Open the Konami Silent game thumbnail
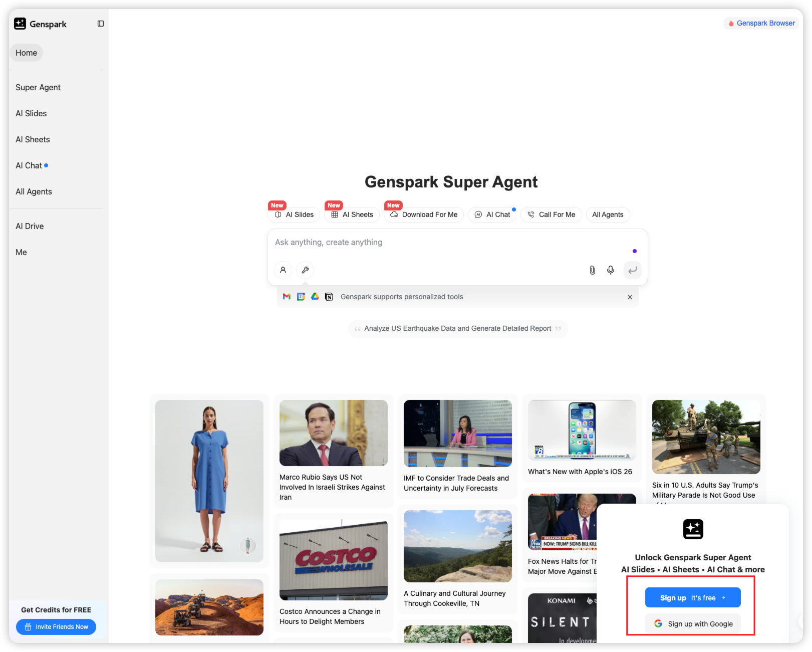This screenshot has height=652, width=812. (x=562, y=618)
